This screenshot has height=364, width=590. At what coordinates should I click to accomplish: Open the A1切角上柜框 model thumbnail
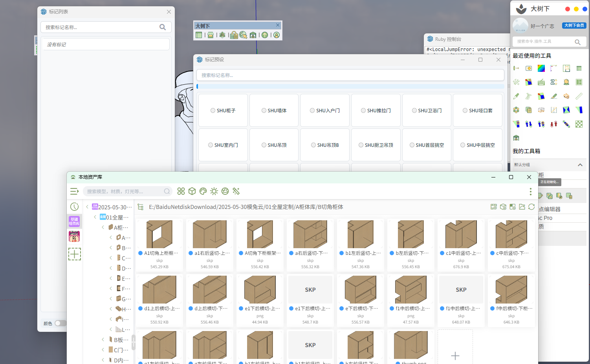[x=159, y=234]
